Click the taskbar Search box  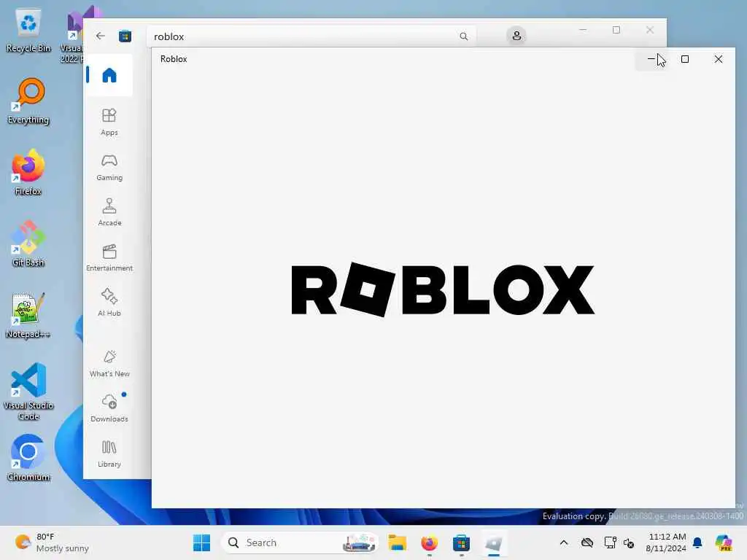tap(300, 542)
